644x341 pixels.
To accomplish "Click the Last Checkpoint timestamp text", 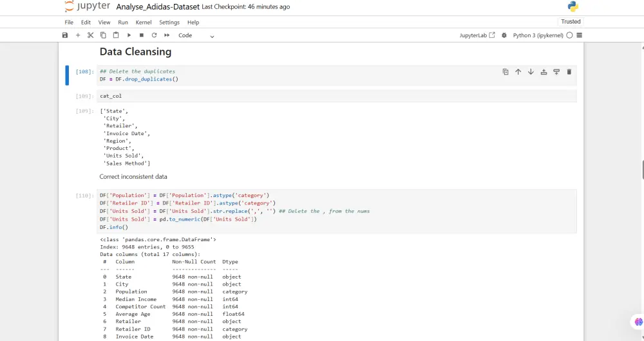I will point(245,6).
